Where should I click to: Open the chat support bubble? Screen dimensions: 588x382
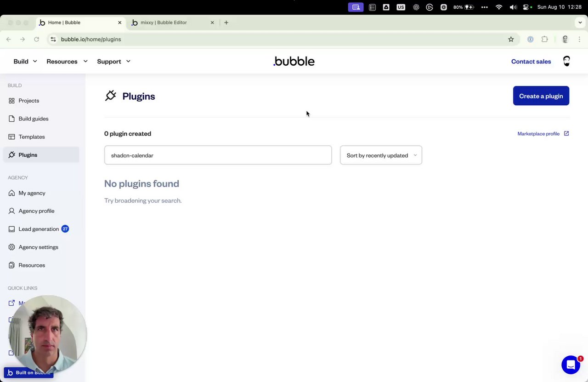coord(571,365)
